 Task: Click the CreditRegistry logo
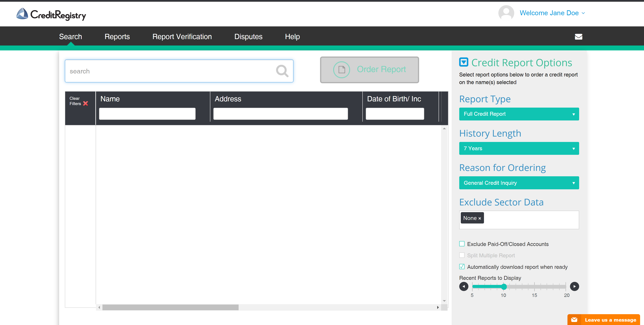click(51, 14)
